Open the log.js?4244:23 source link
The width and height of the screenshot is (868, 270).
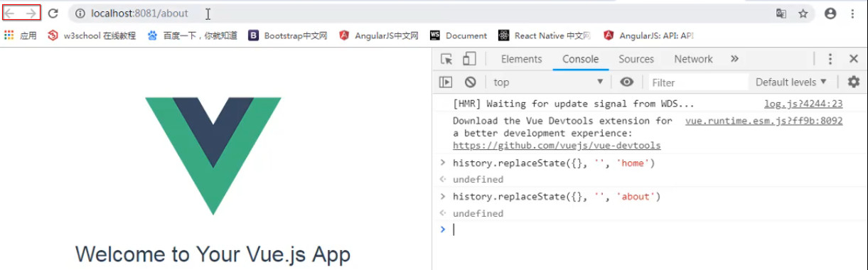coord(803,104)
